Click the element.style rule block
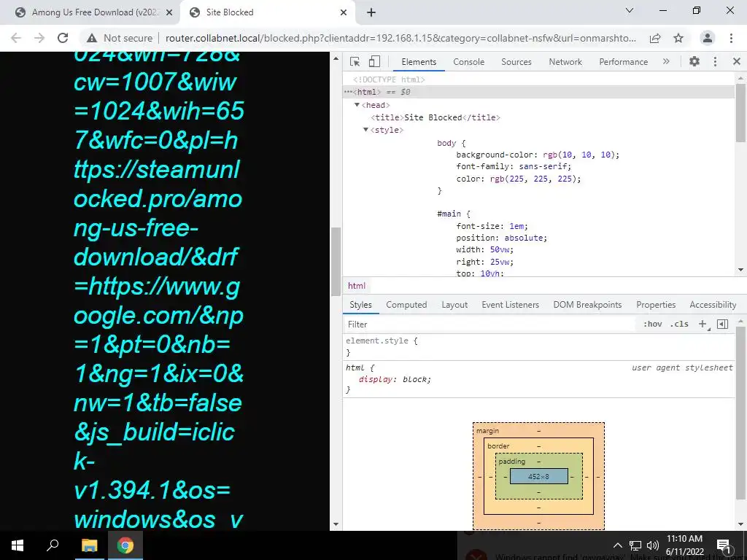Viewport: 747px width, 560px height. (539, 346)
